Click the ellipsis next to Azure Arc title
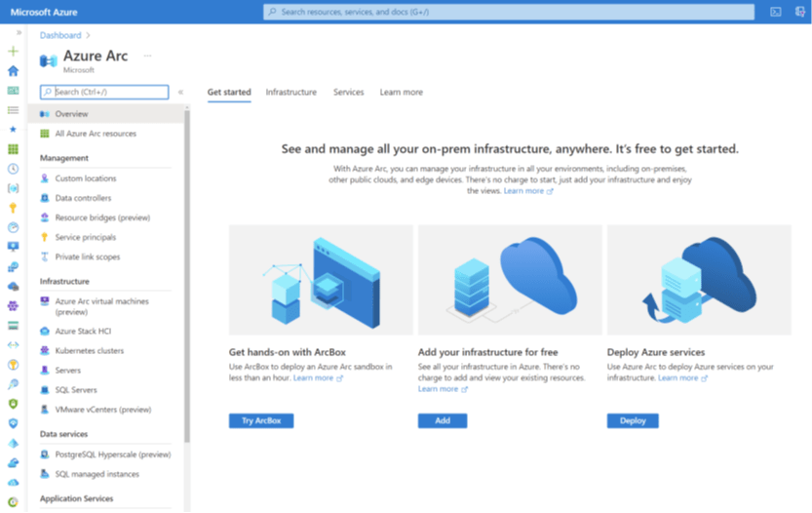This screenshot has height=513, width=812. (x=148, y=56)
